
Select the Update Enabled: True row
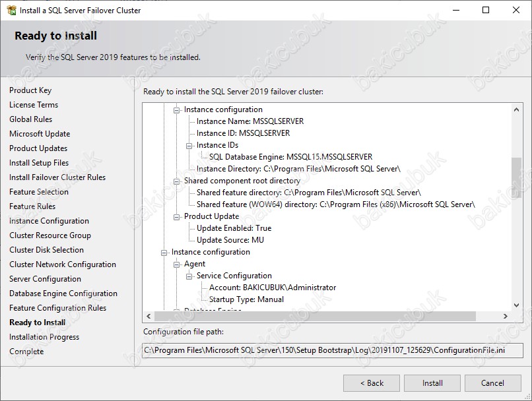(x=234, y=228)
